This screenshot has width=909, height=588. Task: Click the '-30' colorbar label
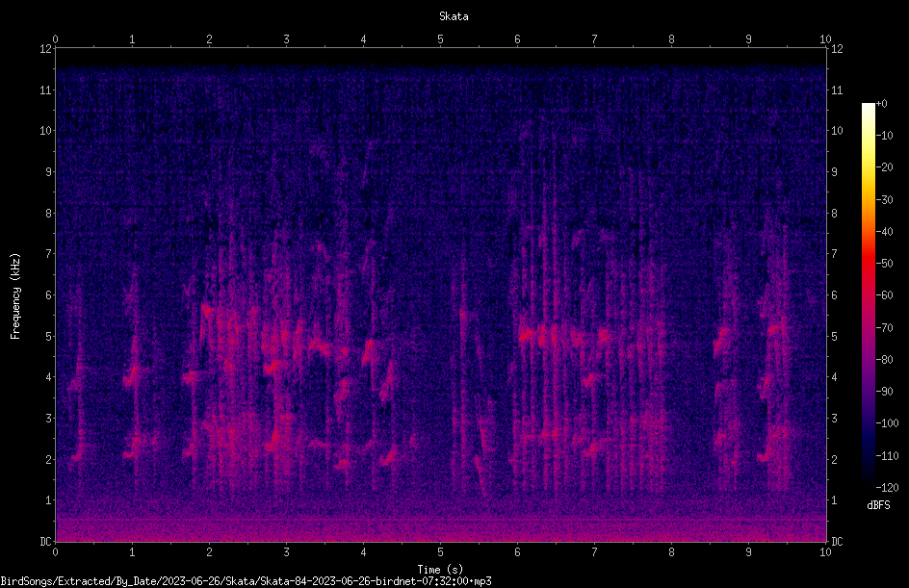click(885, 200)
